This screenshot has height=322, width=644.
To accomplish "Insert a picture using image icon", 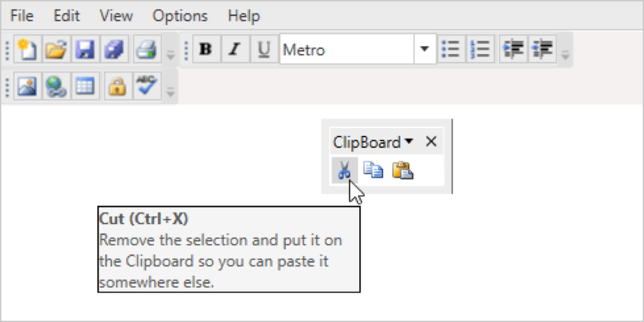I will tap(26, 86).
